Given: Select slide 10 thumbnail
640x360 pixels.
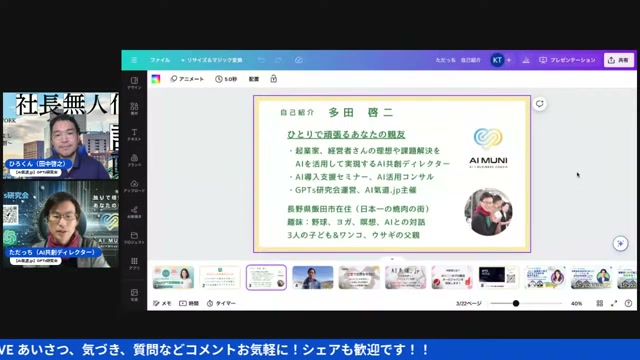Looking at the screenshot, I should coord(591,277).
